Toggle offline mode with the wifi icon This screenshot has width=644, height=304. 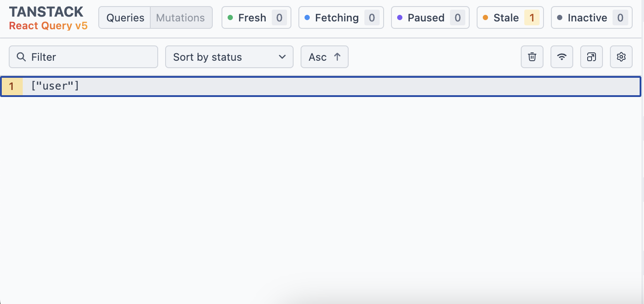pos(562,57)
